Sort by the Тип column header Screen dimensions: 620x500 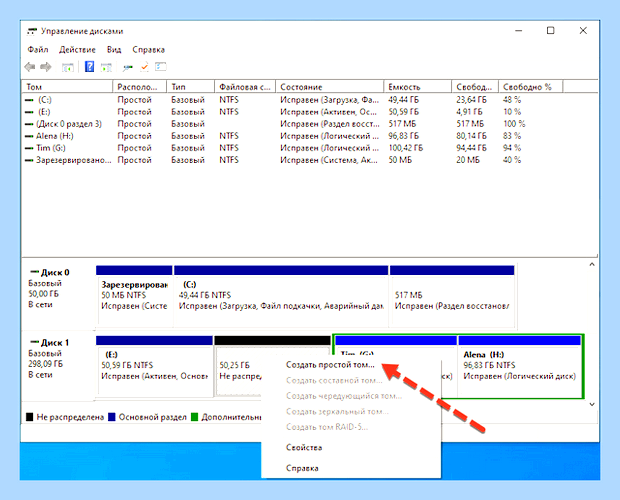[191, 87]
